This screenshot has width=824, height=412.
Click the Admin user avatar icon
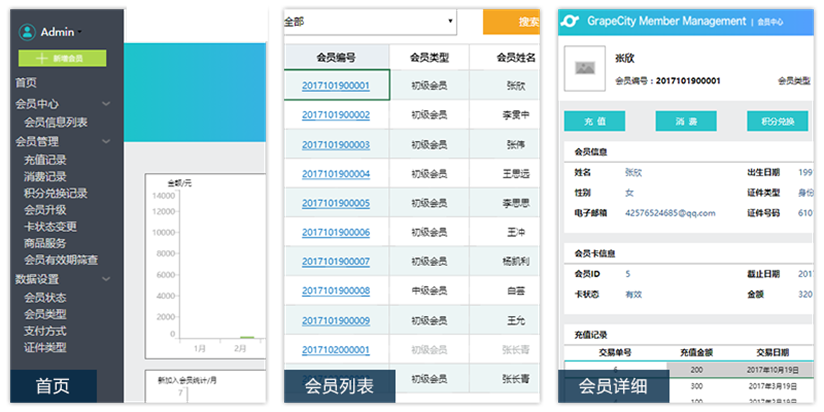point(27,32)
